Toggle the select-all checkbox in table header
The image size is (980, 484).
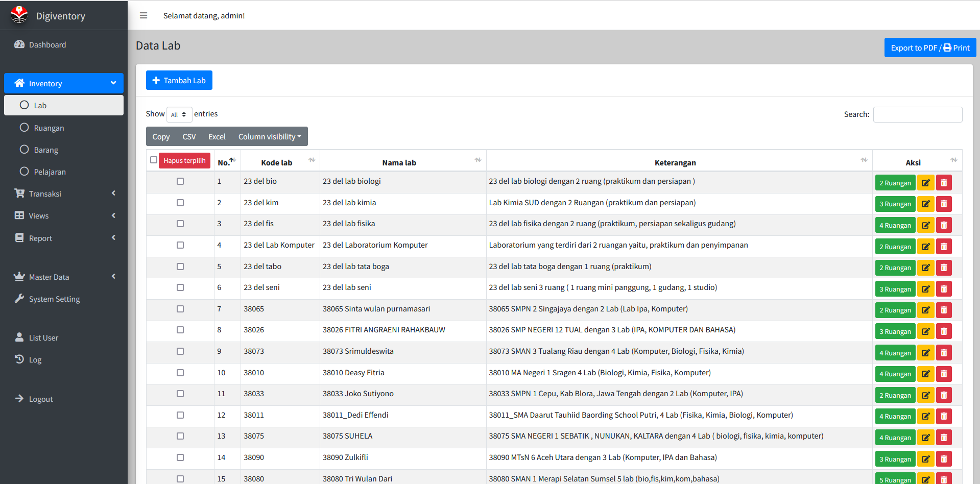(x=154, y=160)
